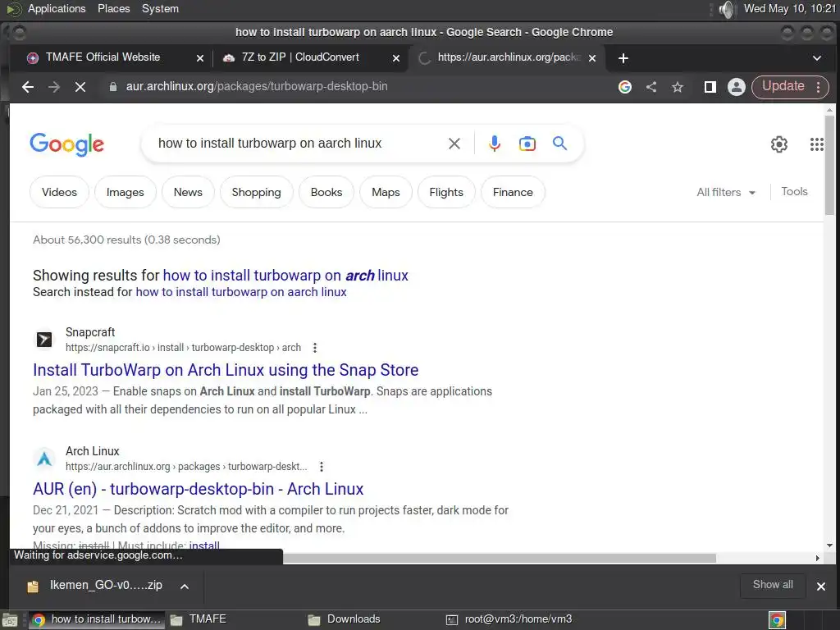Screen dimensions: 840x630
Task: Click the corrected 'arch linux' query link
Action: pos(285,276)
